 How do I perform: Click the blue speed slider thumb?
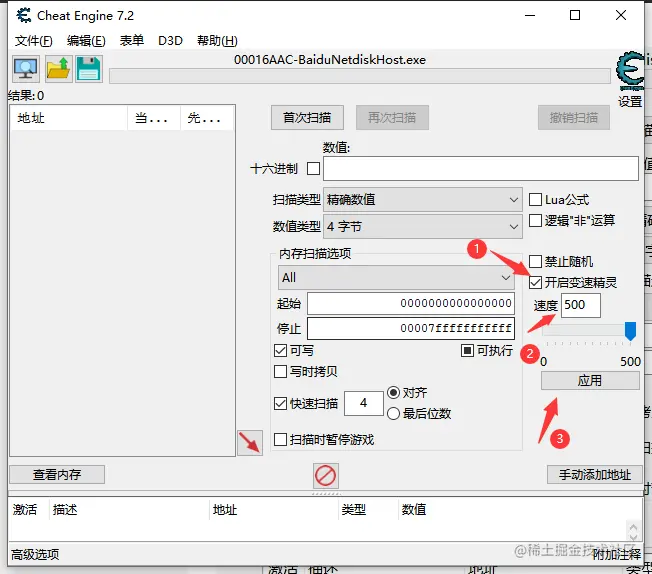point(630,331)
